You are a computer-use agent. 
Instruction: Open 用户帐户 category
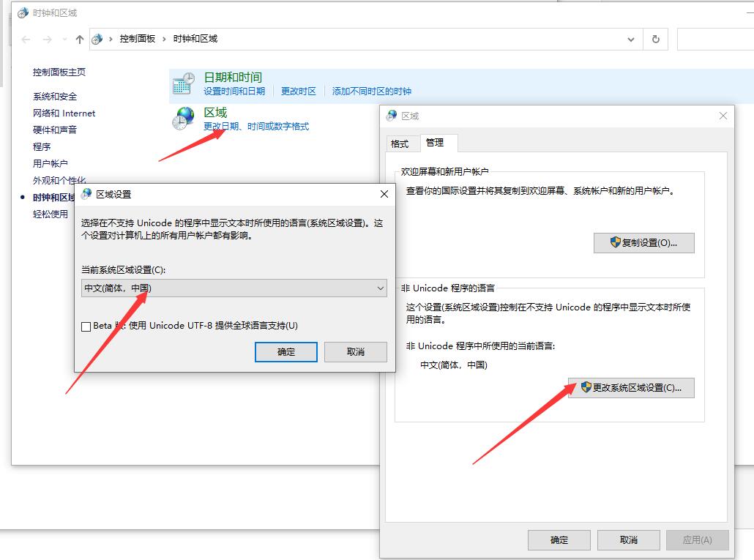[x=51, y=163]
